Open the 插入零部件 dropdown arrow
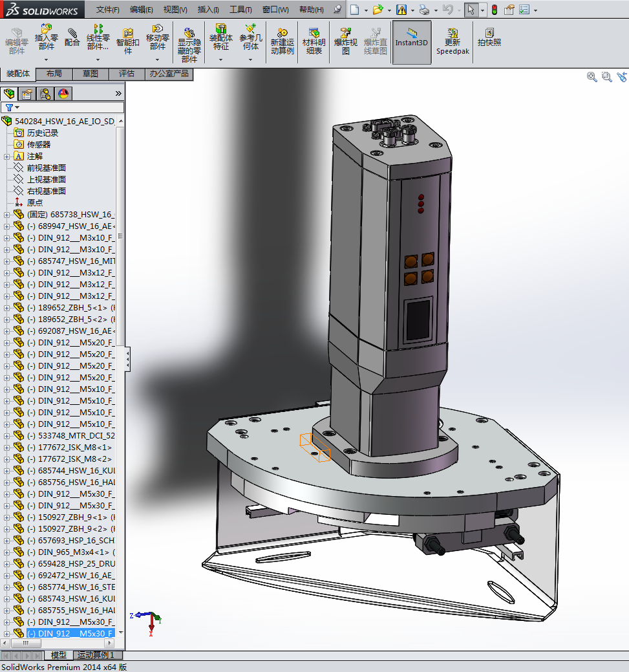This screenshot has width=629, height=672. tap(47, 60)
